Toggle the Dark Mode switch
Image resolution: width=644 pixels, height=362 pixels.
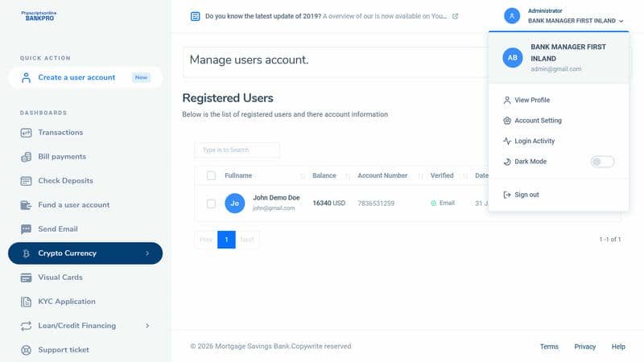[602, 162]
